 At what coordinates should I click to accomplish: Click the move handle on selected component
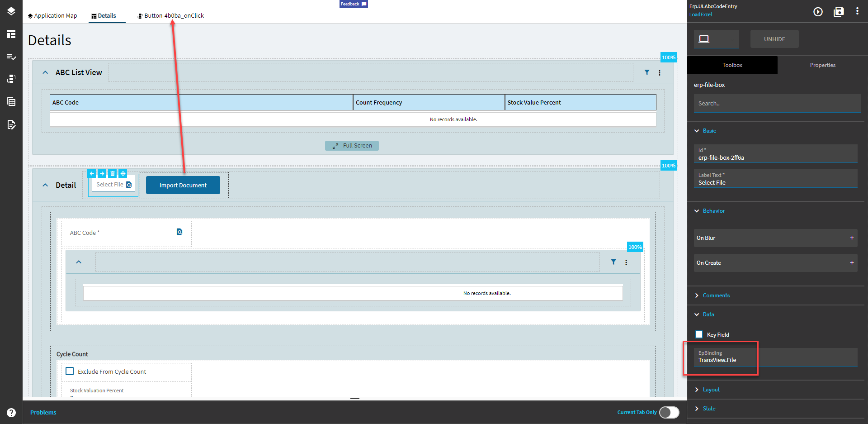pyautogui.click(x=123, y=173)
